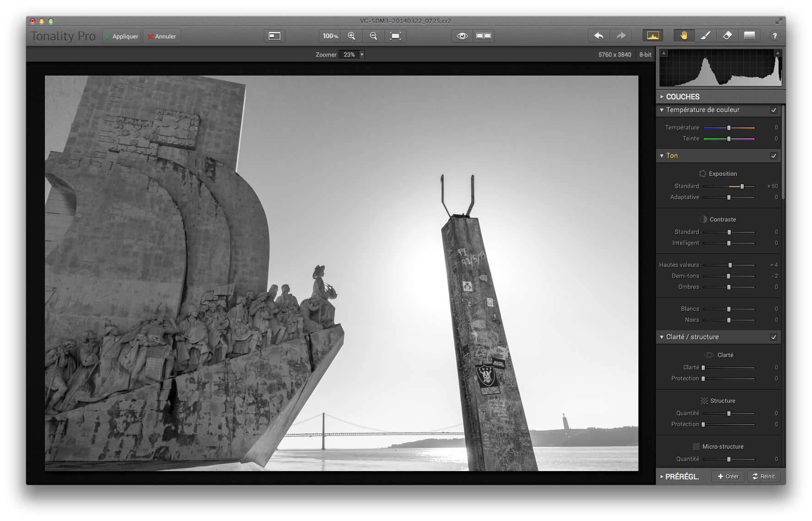
Task: Adjust Structure Quantité slider
Action: pos(729,413)
